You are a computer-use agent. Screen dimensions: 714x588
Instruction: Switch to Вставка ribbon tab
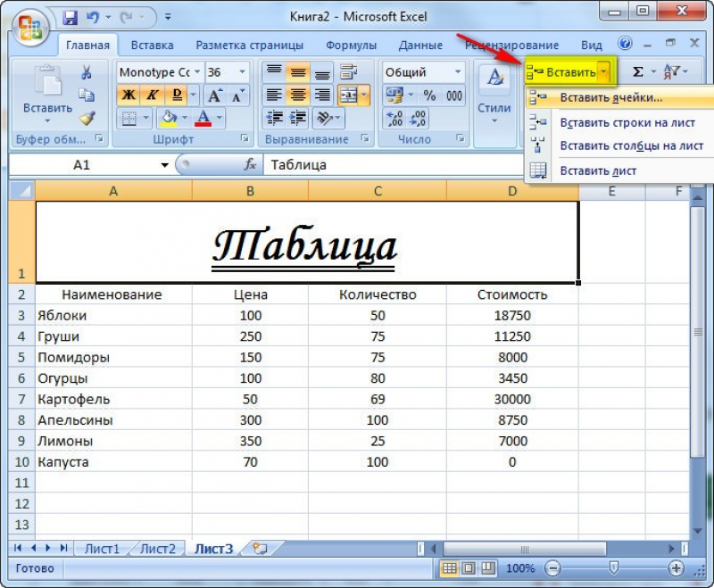coord(152,46)
